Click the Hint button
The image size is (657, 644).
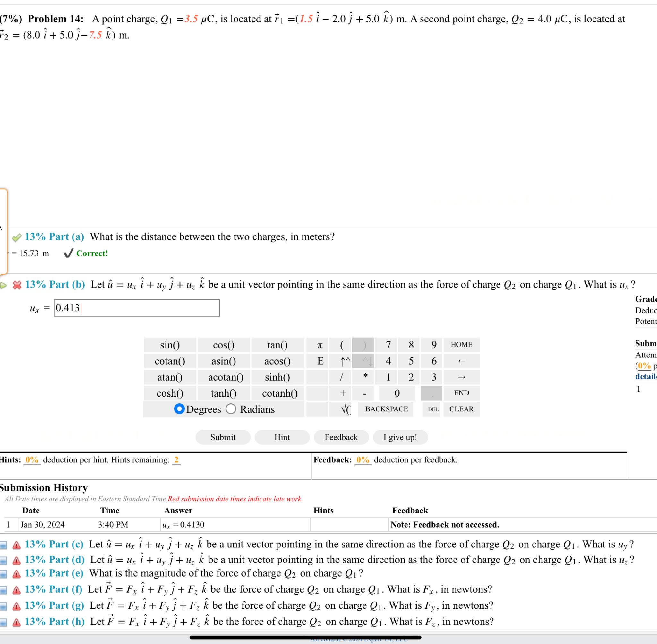click(282, 437)
